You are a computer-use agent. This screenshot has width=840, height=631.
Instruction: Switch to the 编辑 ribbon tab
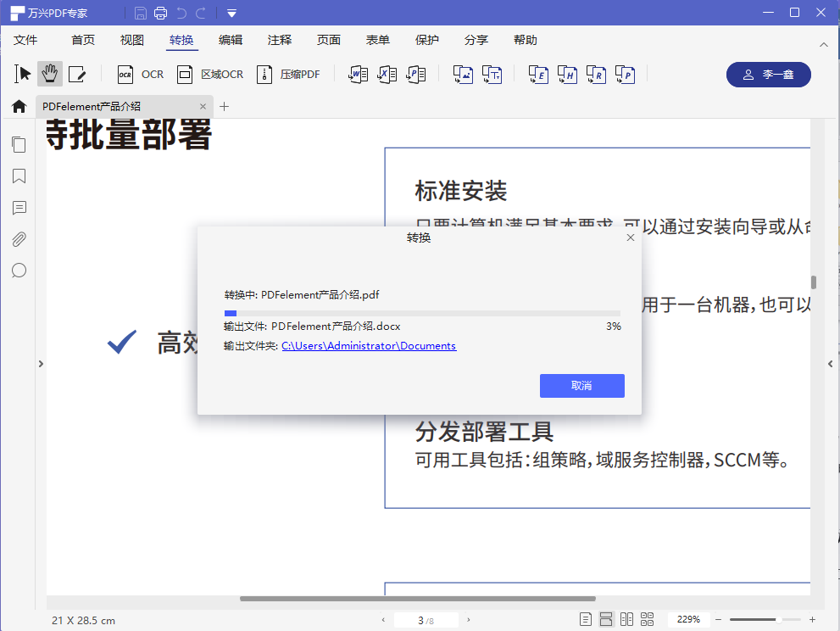pyautogui.click(x=228, y=39)
